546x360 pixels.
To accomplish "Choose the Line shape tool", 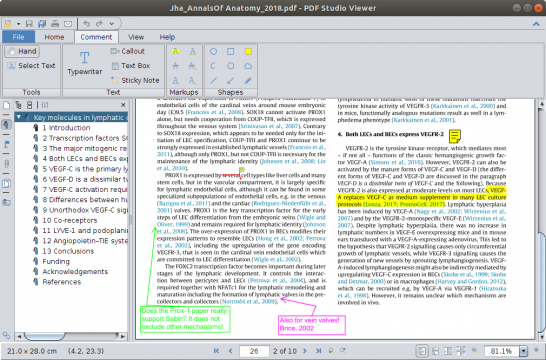I will pyautogui.click(x=213, y=80).
